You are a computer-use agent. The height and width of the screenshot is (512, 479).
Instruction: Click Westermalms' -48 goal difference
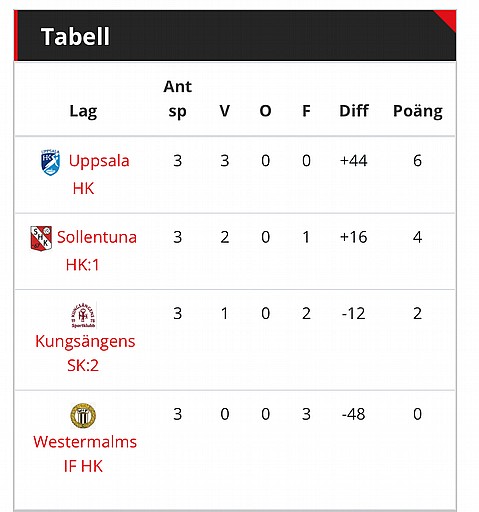353,414
